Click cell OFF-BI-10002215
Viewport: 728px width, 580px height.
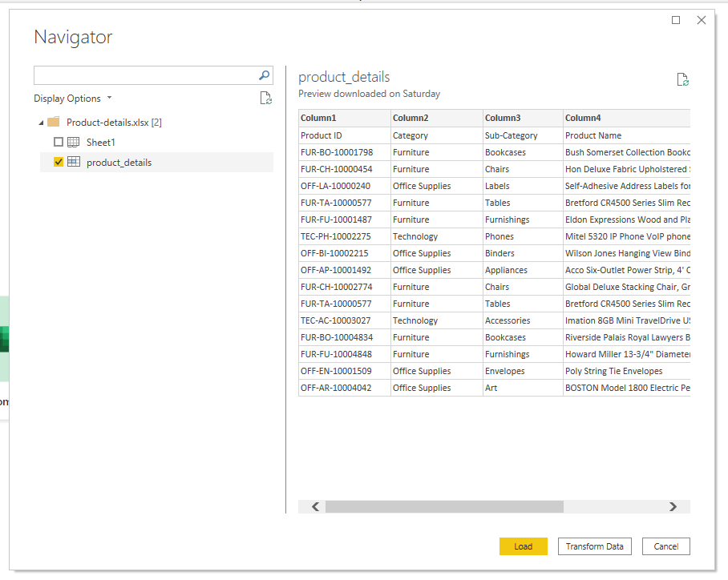(345, 253)
